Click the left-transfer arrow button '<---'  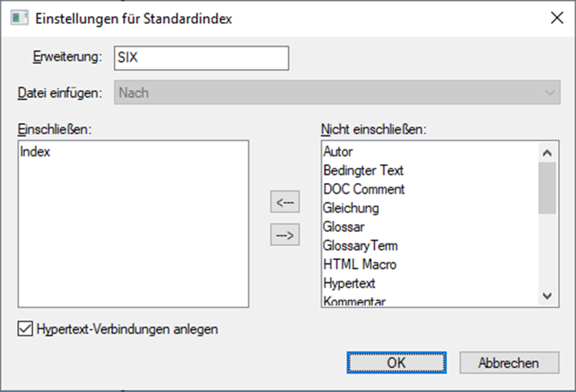(x=284, y=202)
